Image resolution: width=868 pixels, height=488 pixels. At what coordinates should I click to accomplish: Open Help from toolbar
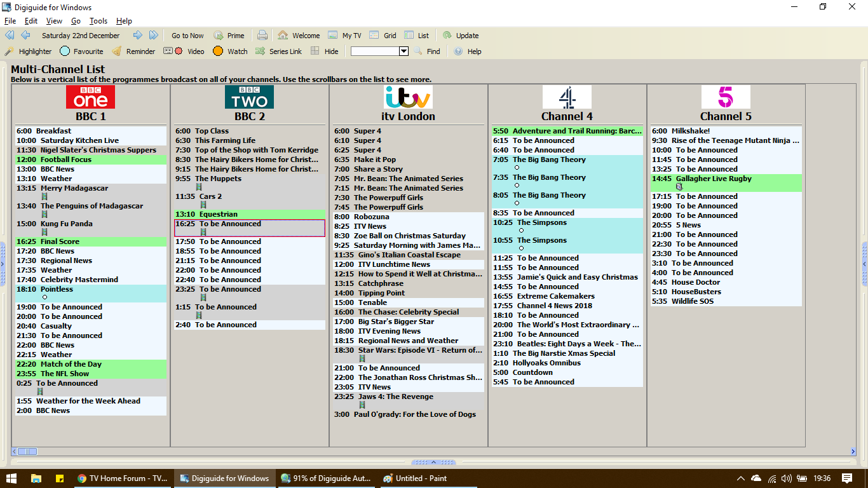[467, 51]
